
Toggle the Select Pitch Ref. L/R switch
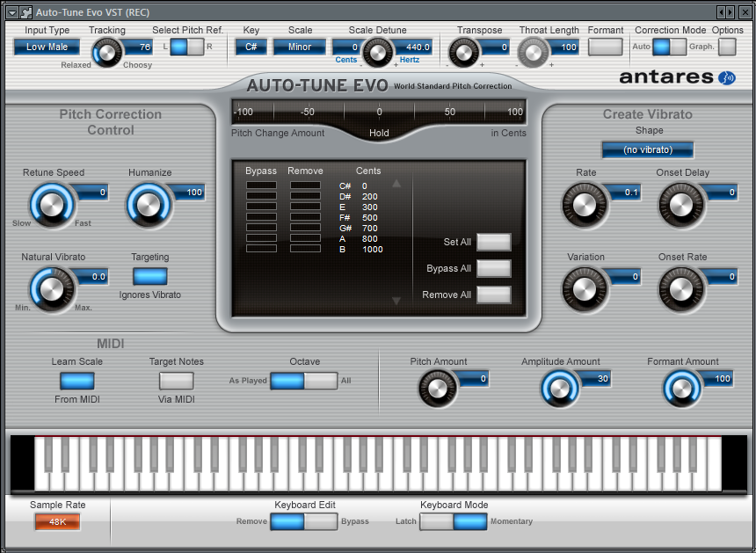(x=187, y=47)
